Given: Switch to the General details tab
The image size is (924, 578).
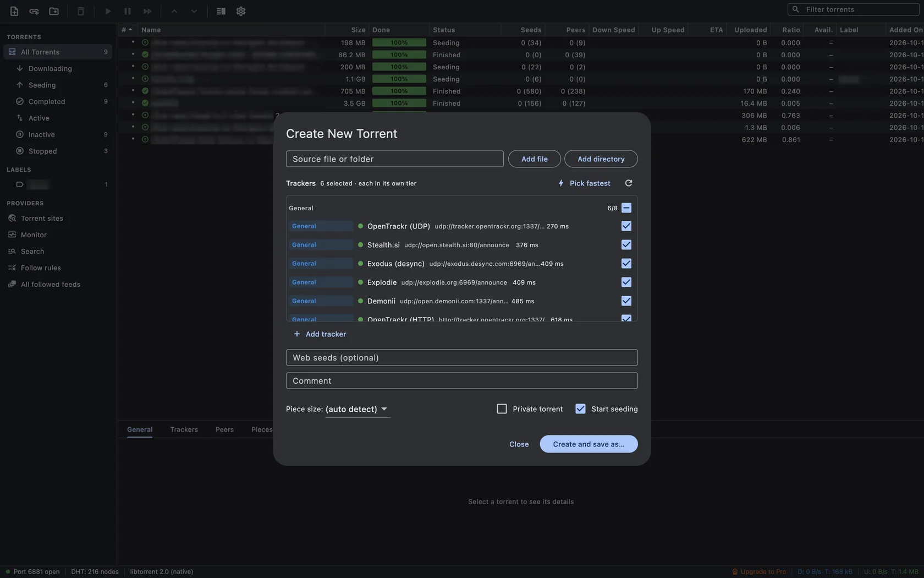Looking at the screenshot, I should pos(140,429).
